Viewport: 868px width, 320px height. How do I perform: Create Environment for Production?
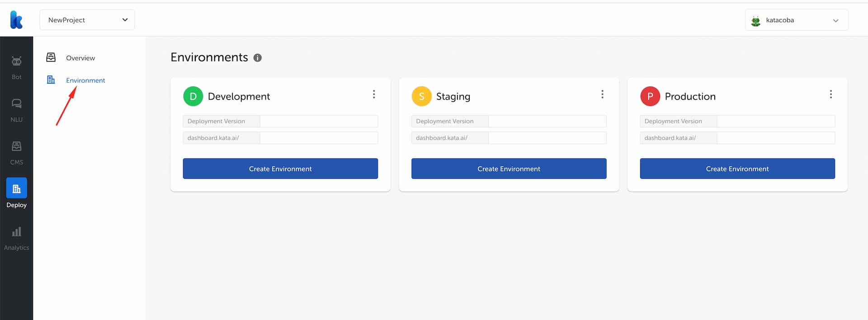[x=737, y=168]
